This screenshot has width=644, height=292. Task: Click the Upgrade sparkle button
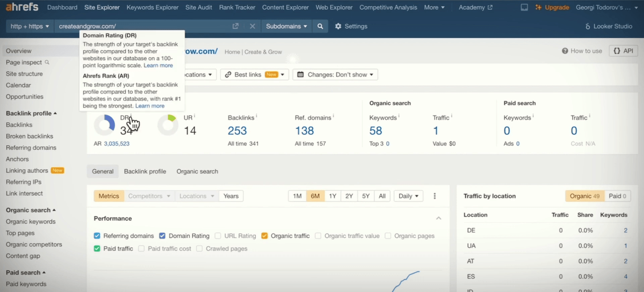point(552,7)
